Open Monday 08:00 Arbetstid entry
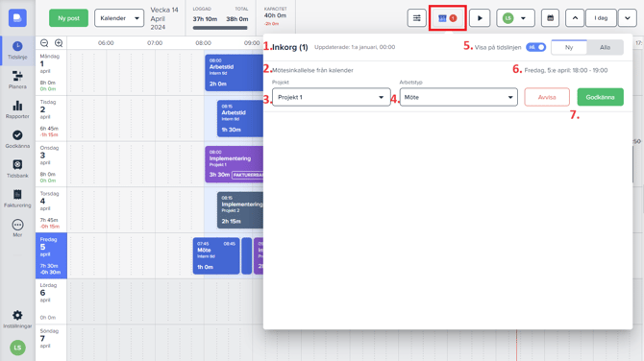Viewport: 644px width, 361px height. (235, 73)
